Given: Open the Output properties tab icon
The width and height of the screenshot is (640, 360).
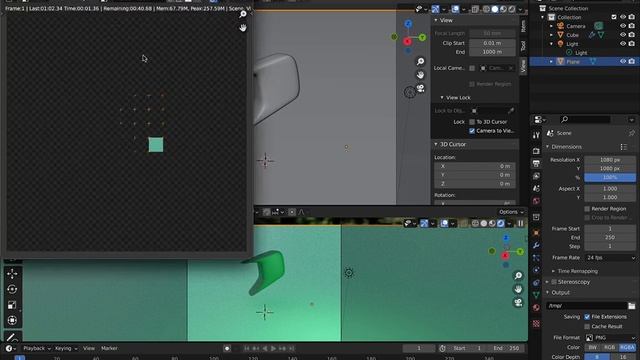Looking at the screenshot, I should click(536, 164).
